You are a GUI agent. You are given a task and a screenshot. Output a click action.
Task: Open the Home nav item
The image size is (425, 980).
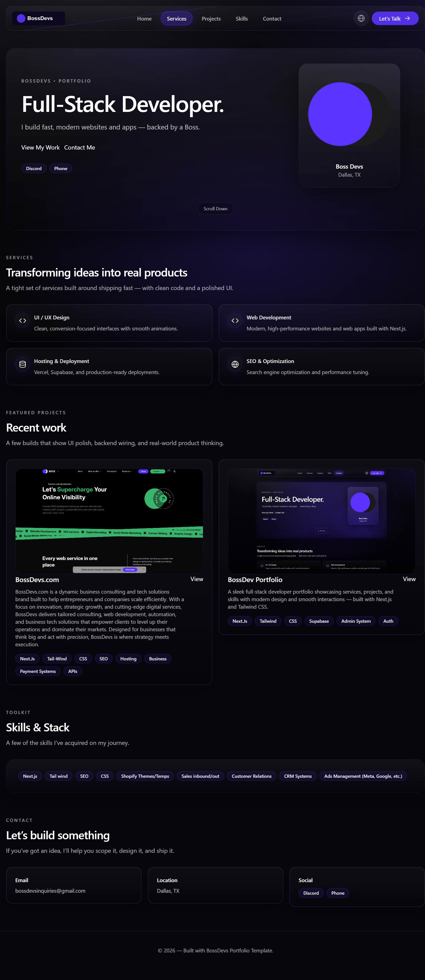[x=144, y=19]
